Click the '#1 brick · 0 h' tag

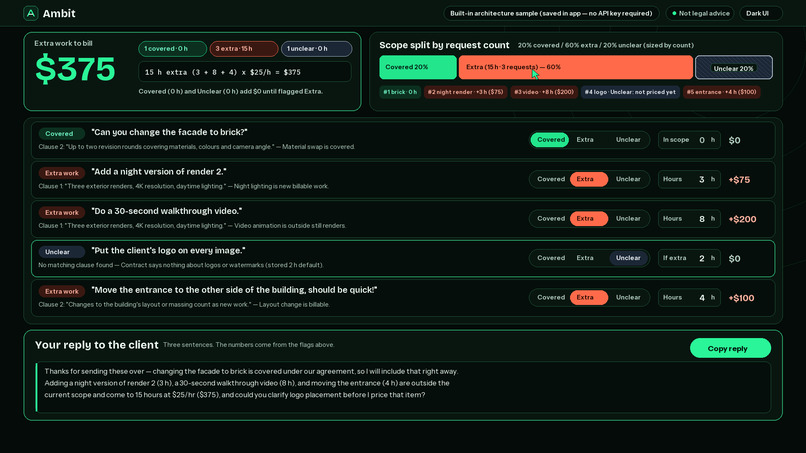coord(400,92)
